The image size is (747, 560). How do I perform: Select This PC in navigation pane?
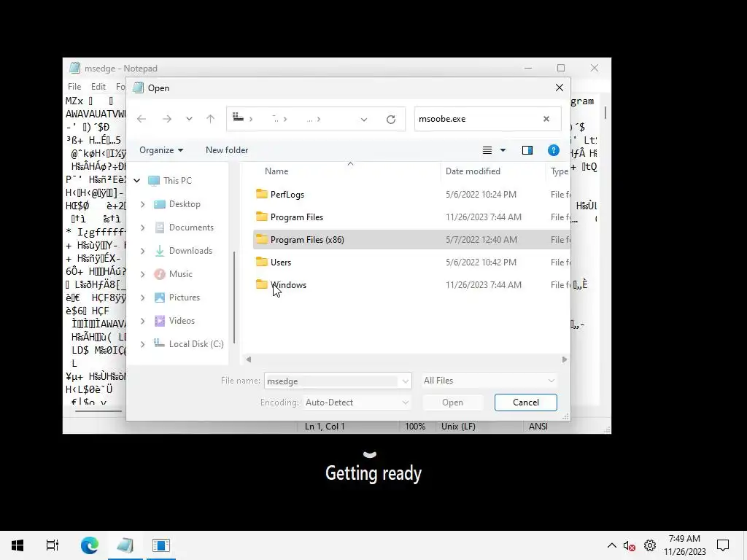tap(177, 181)
